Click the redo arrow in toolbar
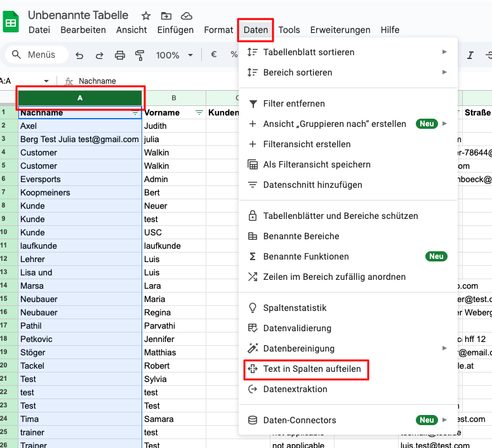Viewport: 492px width, 448px height. (100, 56)
